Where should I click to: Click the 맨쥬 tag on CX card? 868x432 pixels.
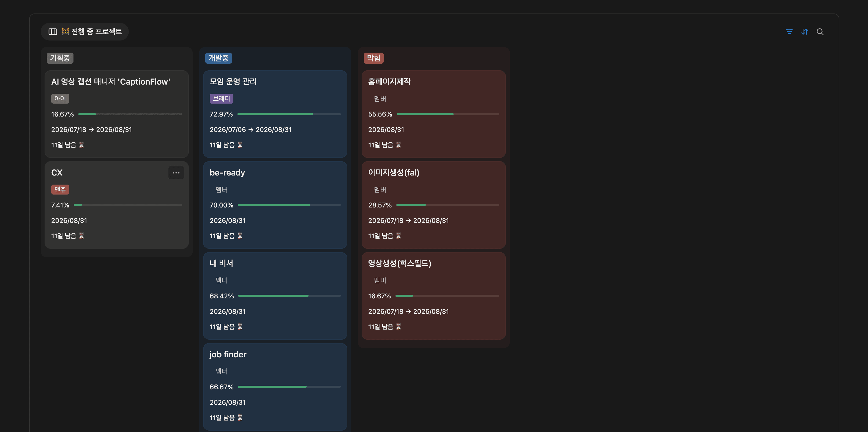tap(60, 190)
